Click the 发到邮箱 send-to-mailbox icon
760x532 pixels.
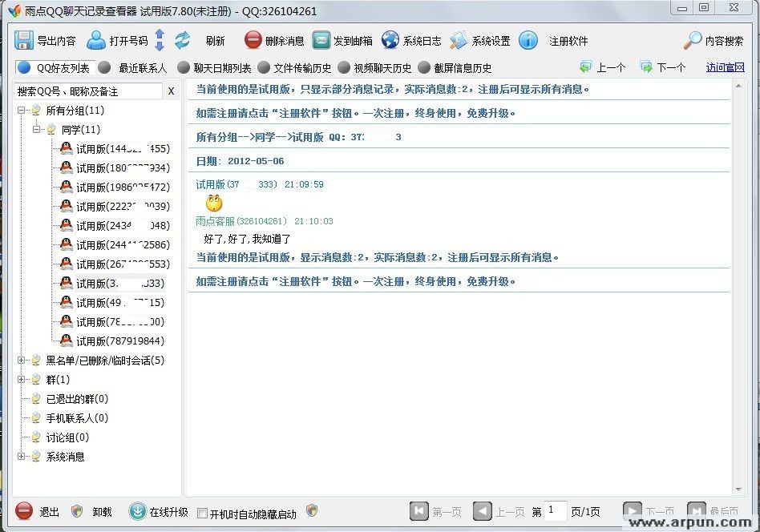pos(321,40)
